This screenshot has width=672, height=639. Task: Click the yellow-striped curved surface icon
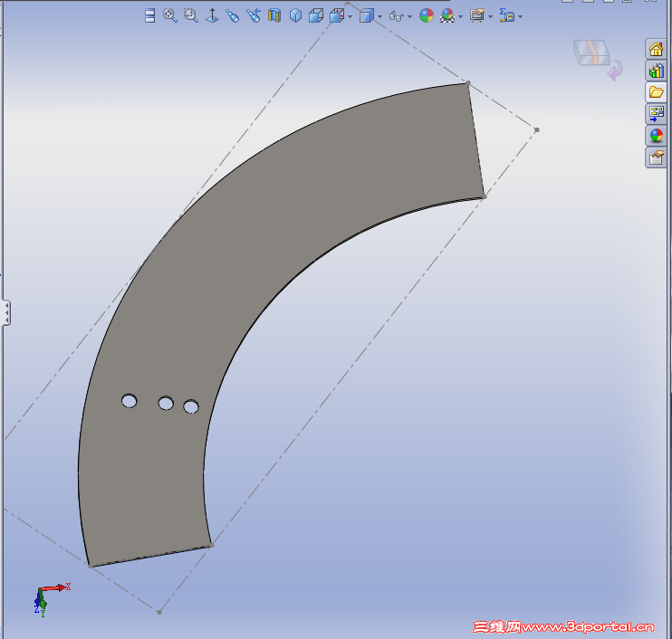(x=274, y=16)
